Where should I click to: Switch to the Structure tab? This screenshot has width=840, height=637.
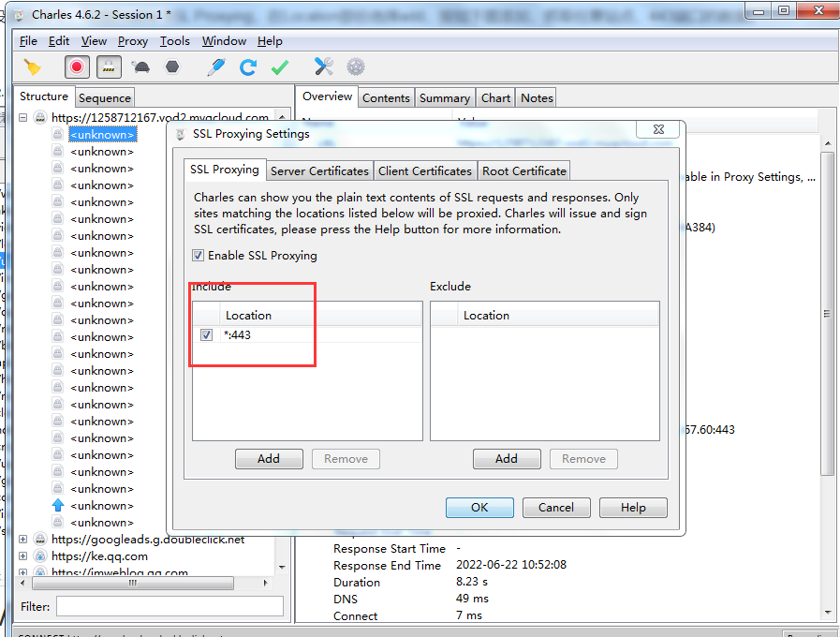pyautogui.click(x=44, y=96)
